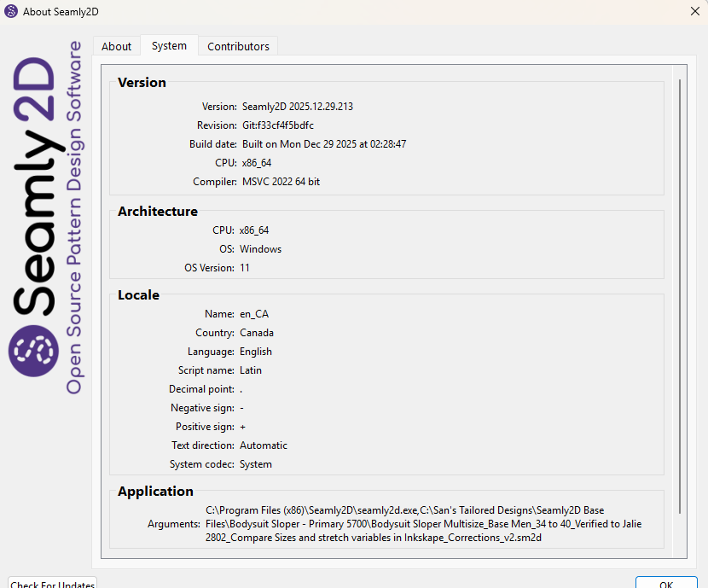Viewport: 708px width, 588px height.
Task: Click the version value Seamly2D 2025.12.29.213
Action: (298, 107)
